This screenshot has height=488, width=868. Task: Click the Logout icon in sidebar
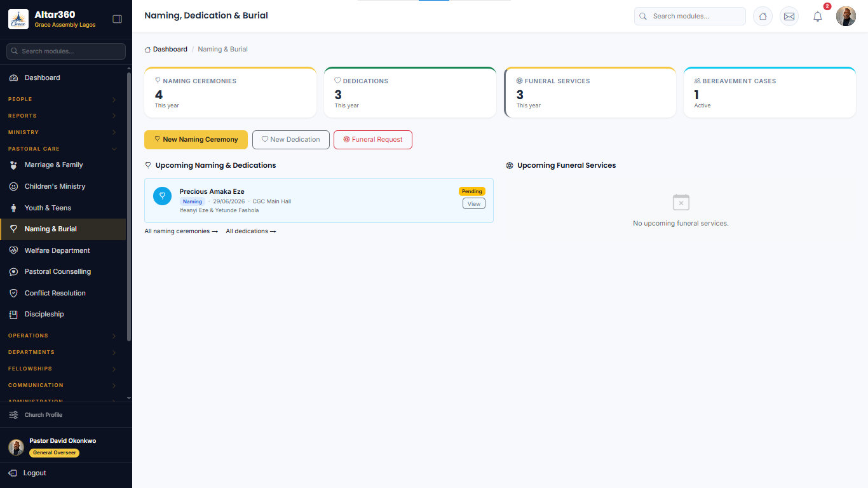point(13,473)
